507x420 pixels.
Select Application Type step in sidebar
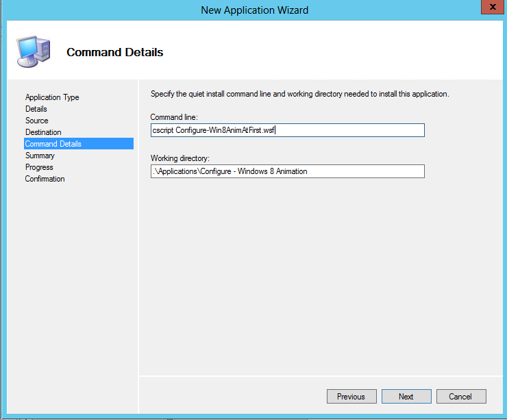(x=52, y=97)
